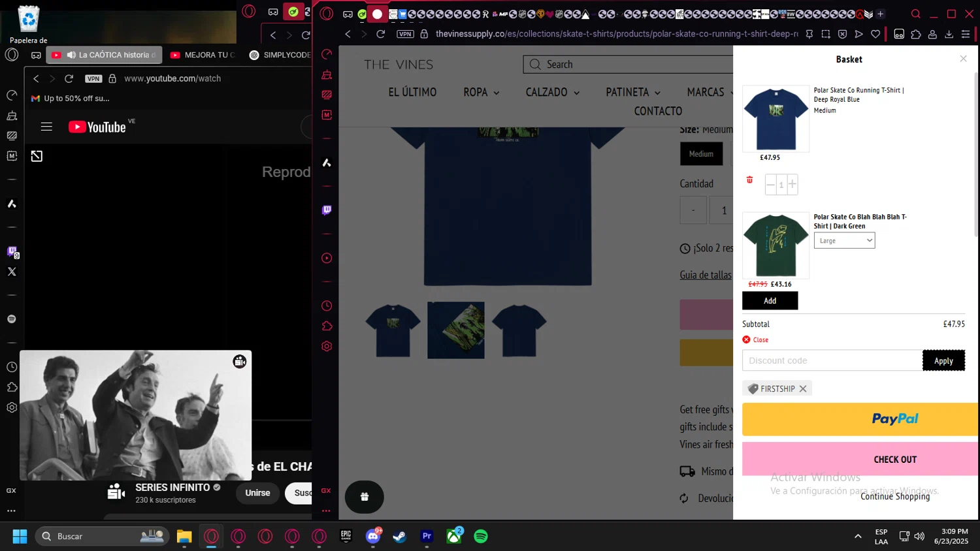980x551 pixels.
Task: Open X (Twitter) in left Opera sidebar
Action: [x=12, y=272]
